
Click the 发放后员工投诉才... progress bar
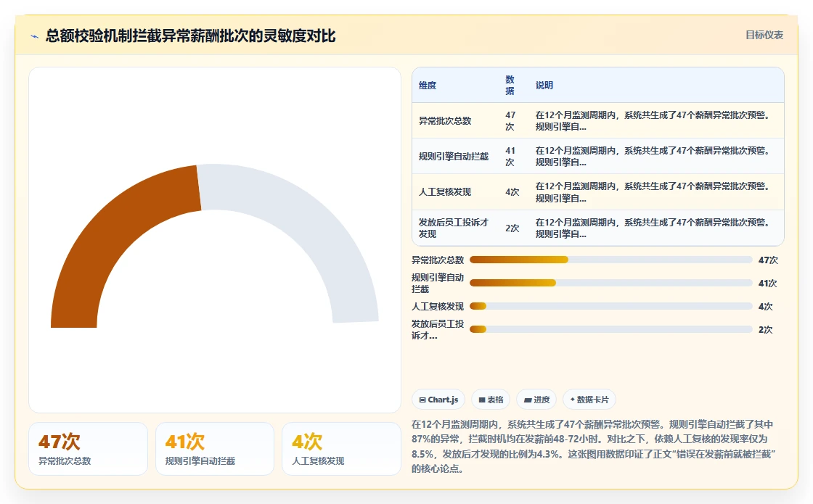pyautogui.click(x=610, y=329)
